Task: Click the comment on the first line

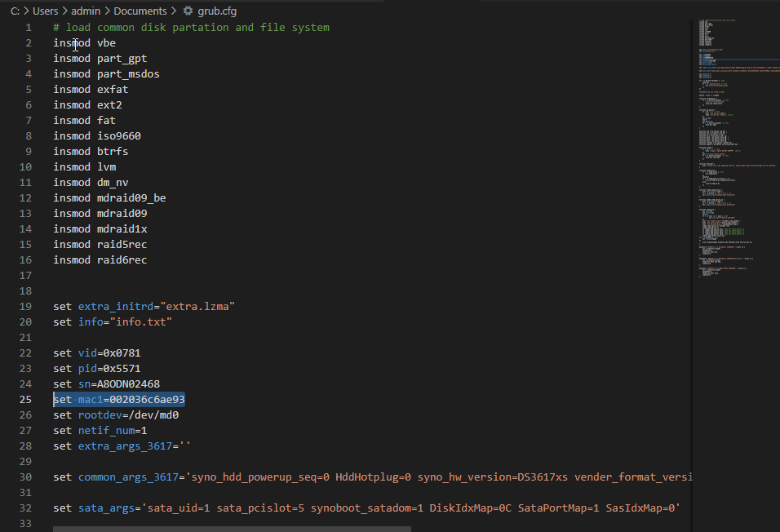Action: (x=192, y=28)
